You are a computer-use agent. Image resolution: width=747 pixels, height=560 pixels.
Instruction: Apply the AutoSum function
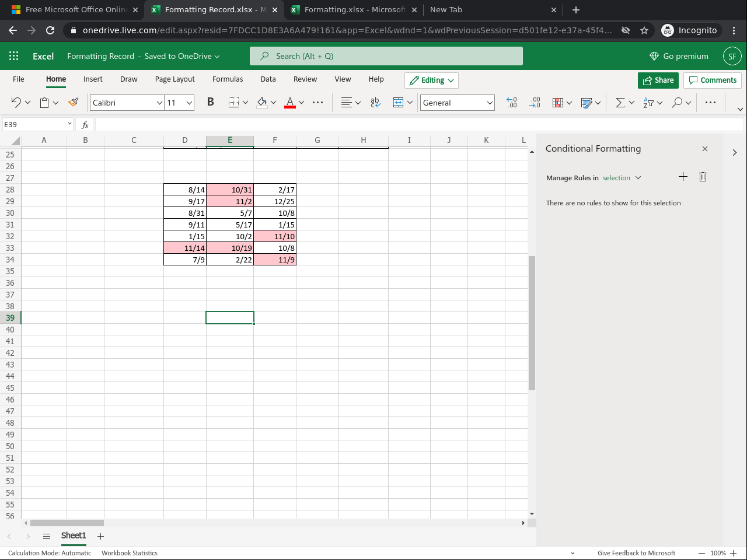[x=620, y=102]
